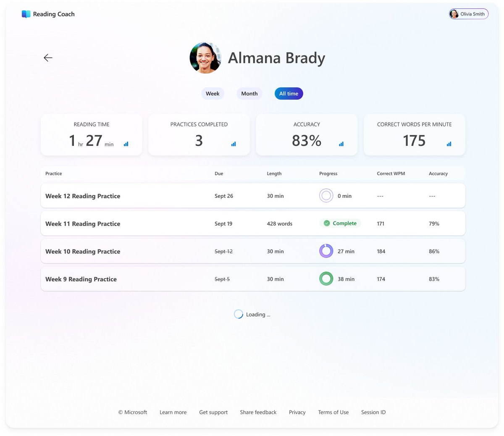Go back using the left arrow icon
Screen dimensions: 504x436
click(48, 58)
